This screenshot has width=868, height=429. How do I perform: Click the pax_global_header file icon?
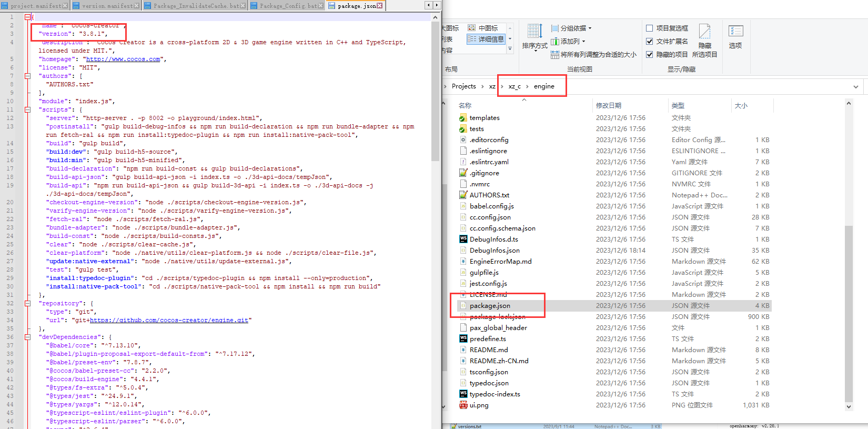pos(463,328)
